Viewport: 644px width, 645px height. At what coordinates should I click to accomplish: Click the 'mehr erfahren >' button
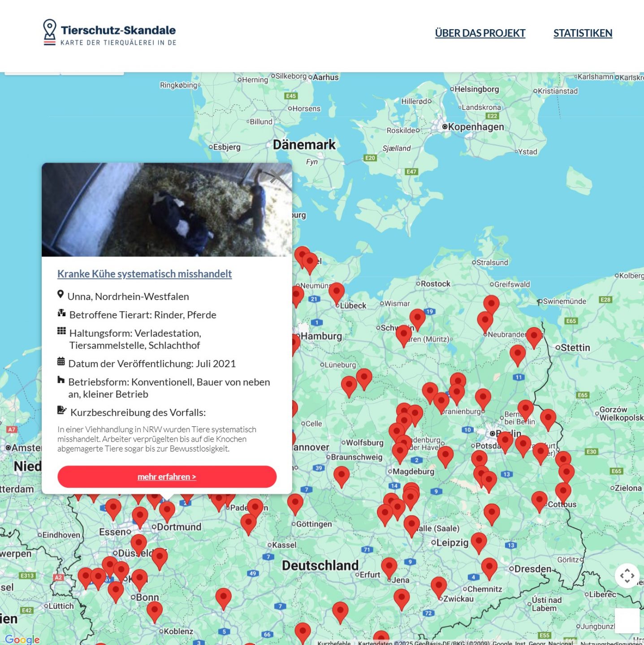click(x=167, y=477)
